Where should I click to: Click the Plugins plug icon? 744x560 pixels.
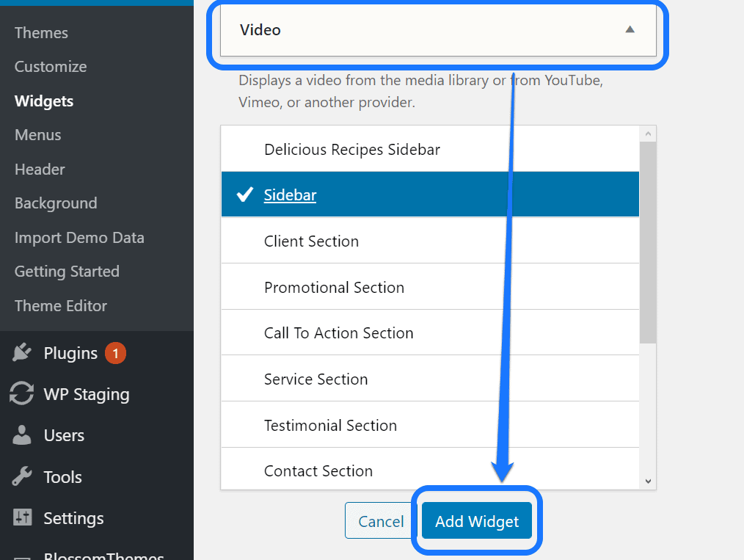click(x=23, y=353)
